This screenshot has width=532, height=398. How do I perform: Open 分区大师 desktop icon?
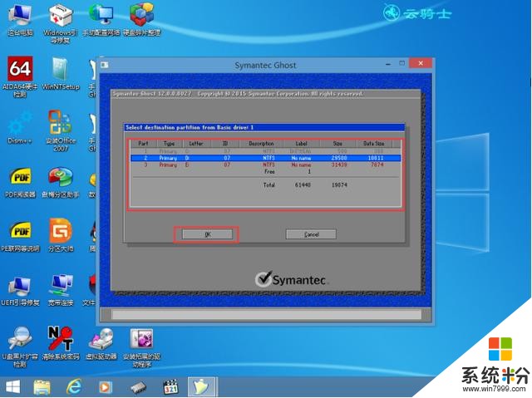(x=61, y=236)
